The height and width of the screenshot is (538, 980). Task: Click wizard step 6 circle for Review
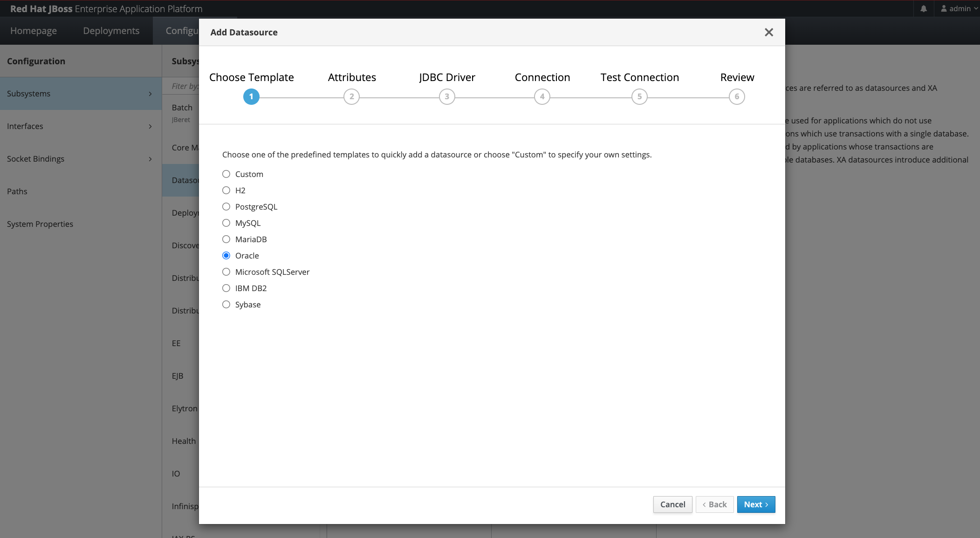point(736,96)
